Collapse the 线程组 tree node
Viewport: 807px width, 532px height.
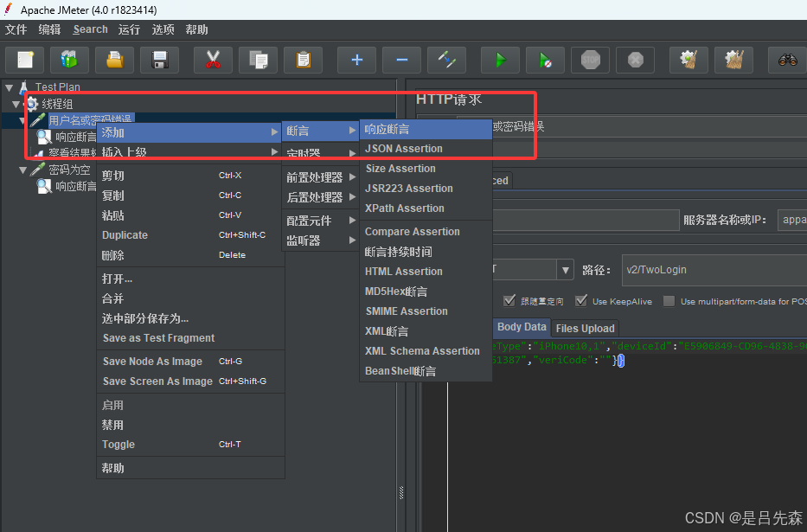click(16, 105)
